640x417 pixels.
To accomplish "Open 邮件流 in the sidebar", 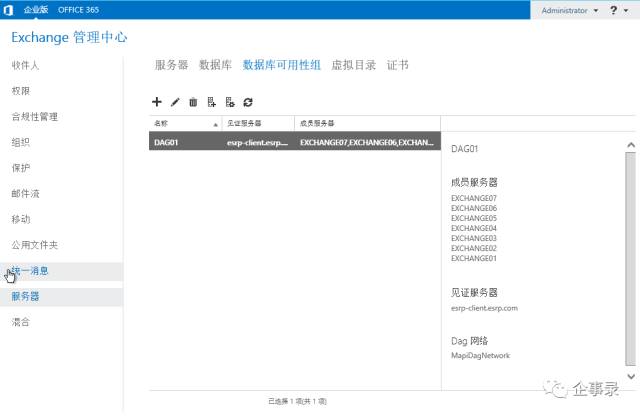I will click(25, 193).
